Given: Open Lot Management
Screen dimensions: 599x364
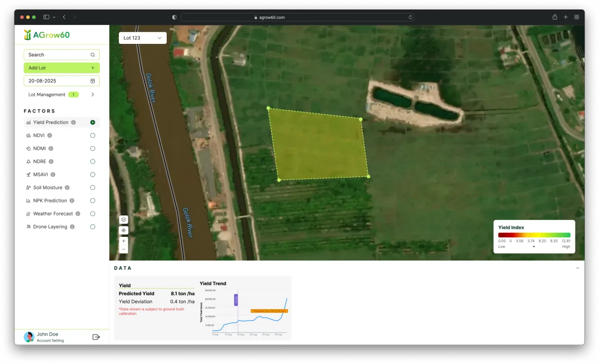Looking at the screenshot, I should click(47, 94).
